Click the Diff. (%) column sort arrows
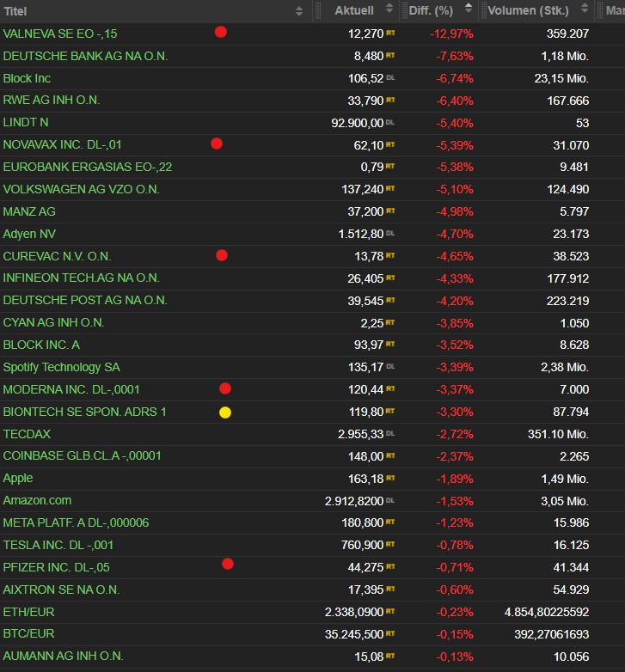This screenshot has width=625, height=672. tap(468, 10)
